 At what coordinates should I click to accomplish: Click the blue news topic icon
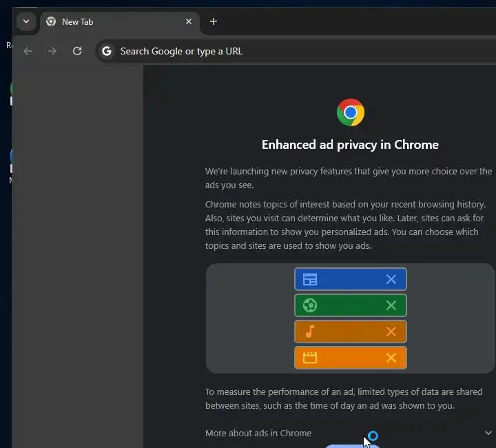[310, 279]
